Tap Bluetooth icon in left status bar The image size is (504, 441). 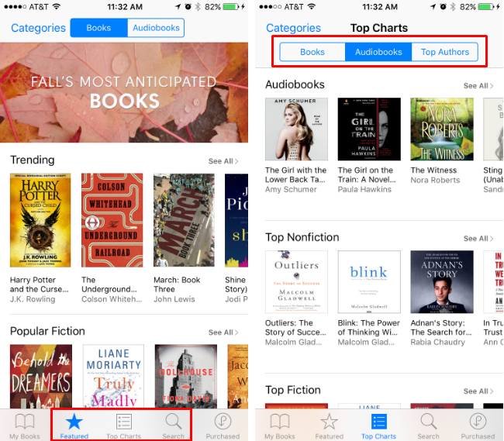point(198,7)
